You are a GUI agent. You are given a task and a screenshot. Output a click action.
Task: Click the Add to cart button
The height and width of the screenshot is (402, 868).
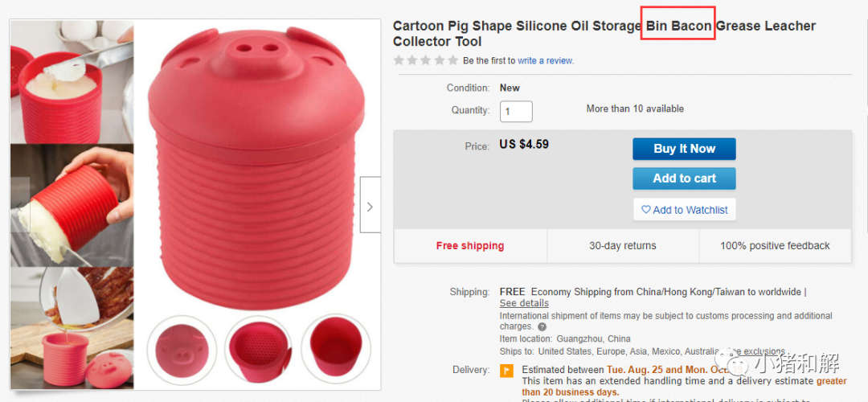coord(684,178)
